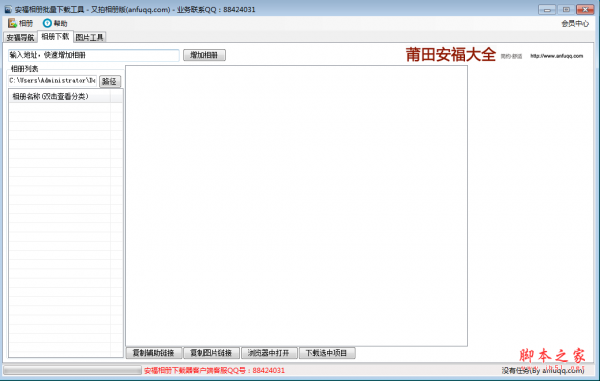Maximize the window

[566, 9]
